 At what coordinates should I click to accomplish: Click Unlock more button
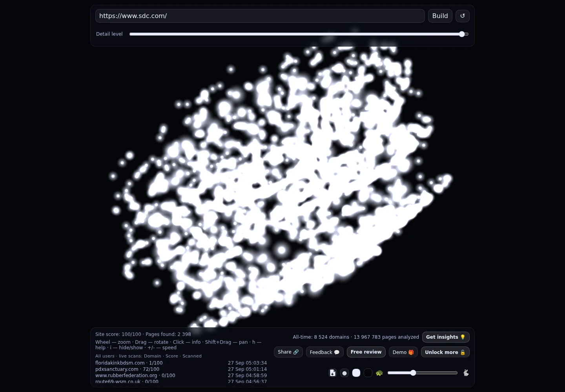[445, 352]
